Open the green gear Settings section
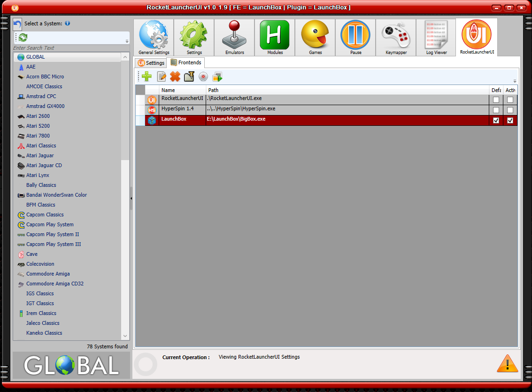The width and height of the screenshot is (532, 392). (194, 37)
